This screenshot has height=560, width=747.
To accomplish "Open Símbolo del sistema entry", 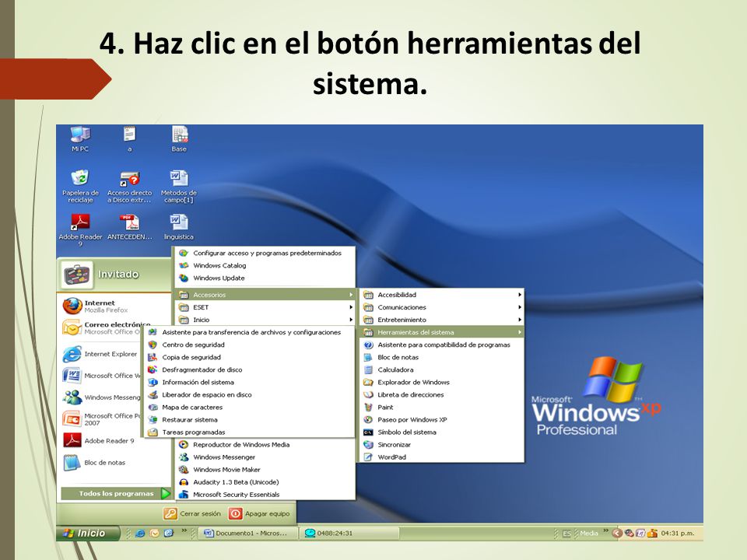I will (x=440, y=432).
